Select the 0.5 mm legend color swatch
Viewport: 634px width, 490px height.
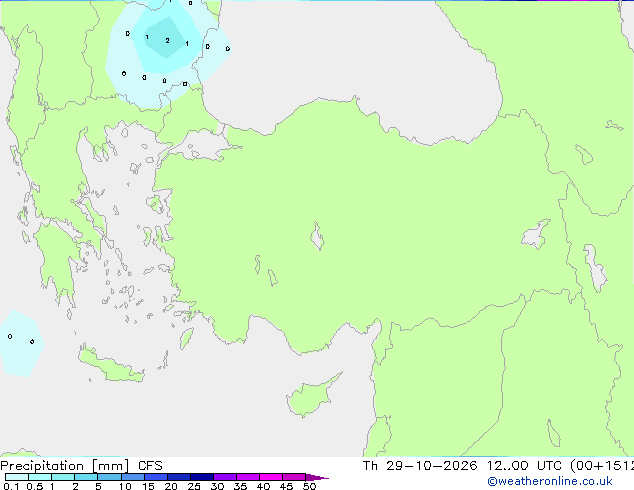[x=40, y=477]
